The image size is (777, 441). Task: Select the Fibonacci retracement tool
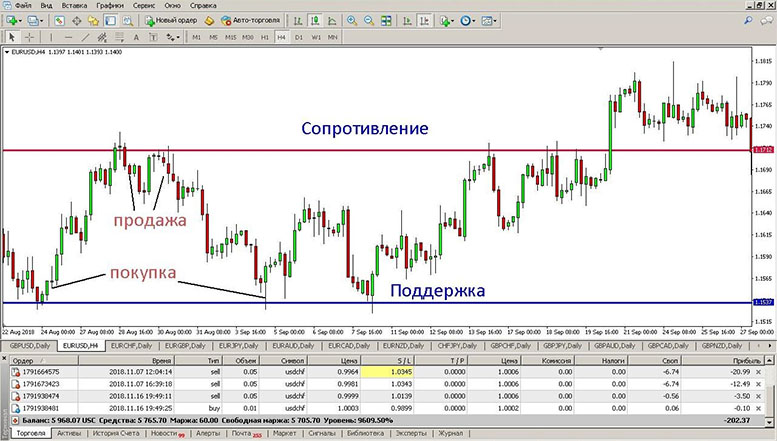pyautogui.click(x=119, y=37)
